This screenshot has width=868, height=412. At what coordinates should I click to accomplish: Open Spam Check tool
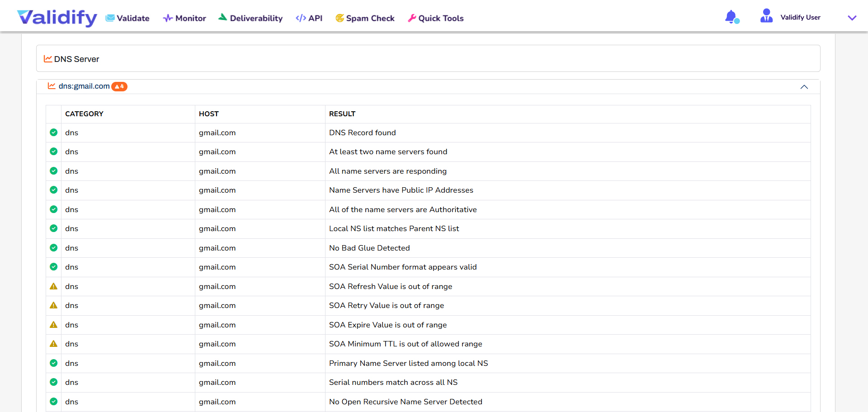tap(365, 18)
